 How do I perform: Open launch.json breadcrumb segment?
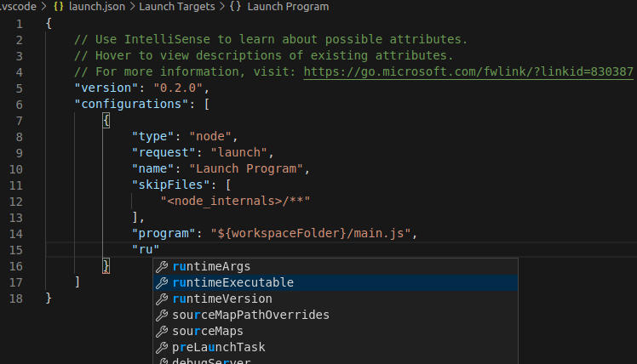[97, 7]
